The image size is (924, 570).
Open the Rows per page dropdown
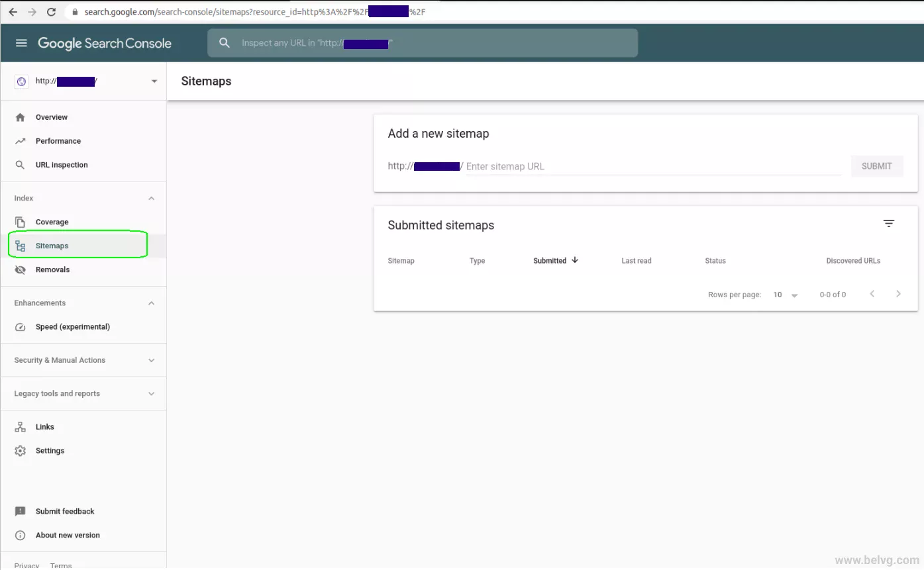tap(786, 295)
